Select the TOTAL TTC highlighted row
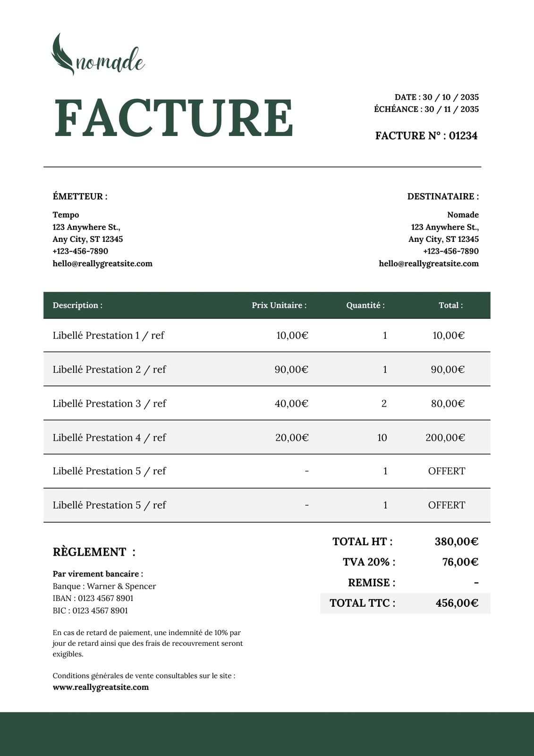The height and width of the screenshot is (756, 534). (x=405, y=603)
